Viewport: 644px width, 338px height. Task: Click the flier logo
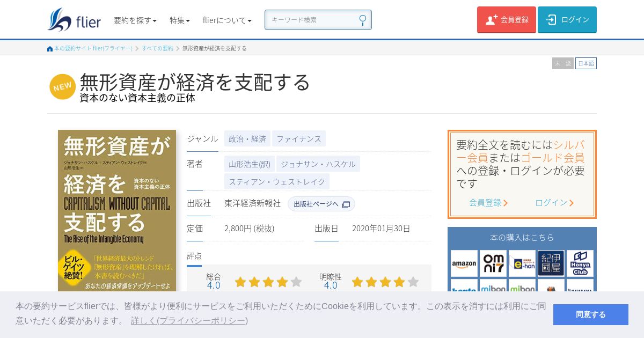74,20
